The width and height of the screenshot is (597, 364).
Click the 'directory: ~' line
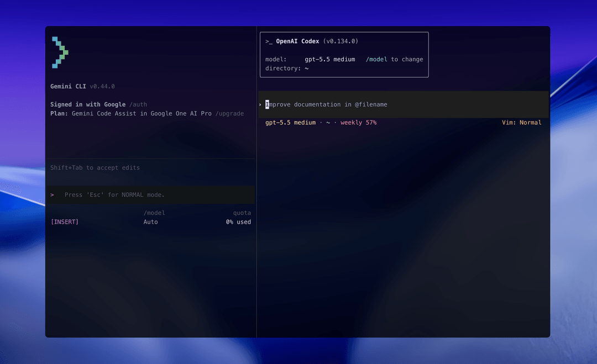pos(287,68)
